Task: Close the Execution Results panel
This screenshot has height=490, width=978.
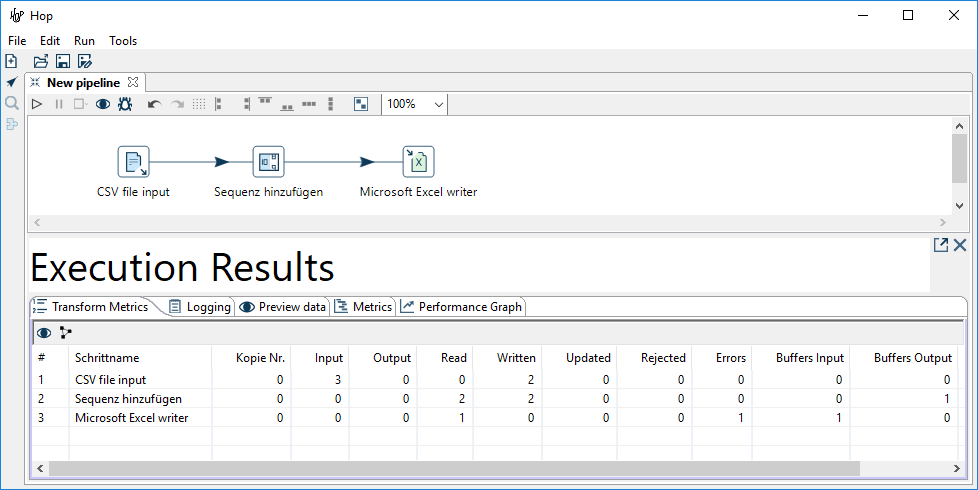Action: [960, 245]
